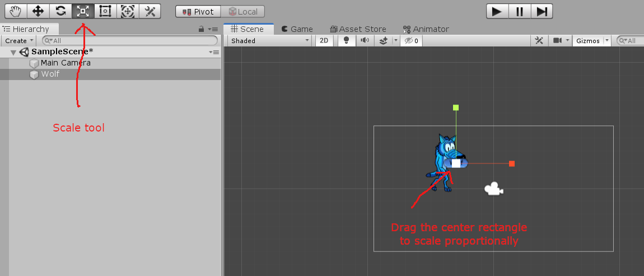Open the Create dropdown in Hierarchy

(x=19, y=41)
